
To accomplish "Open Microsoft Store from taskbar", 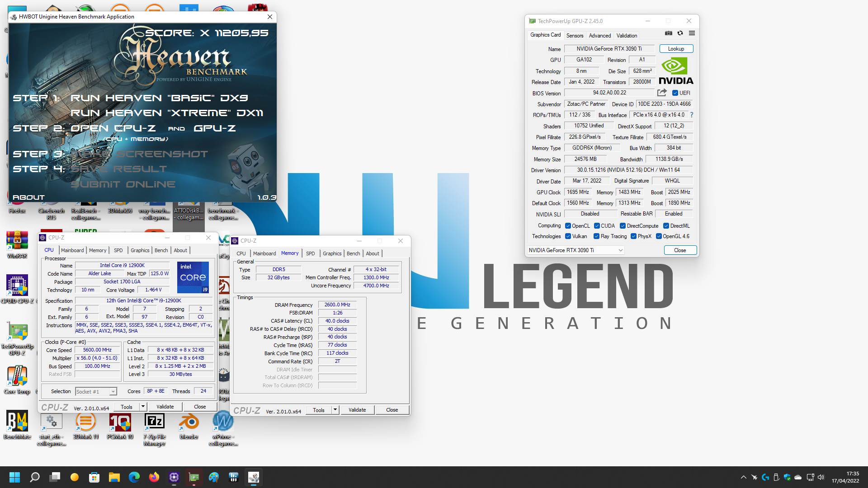I will [94, 477].
